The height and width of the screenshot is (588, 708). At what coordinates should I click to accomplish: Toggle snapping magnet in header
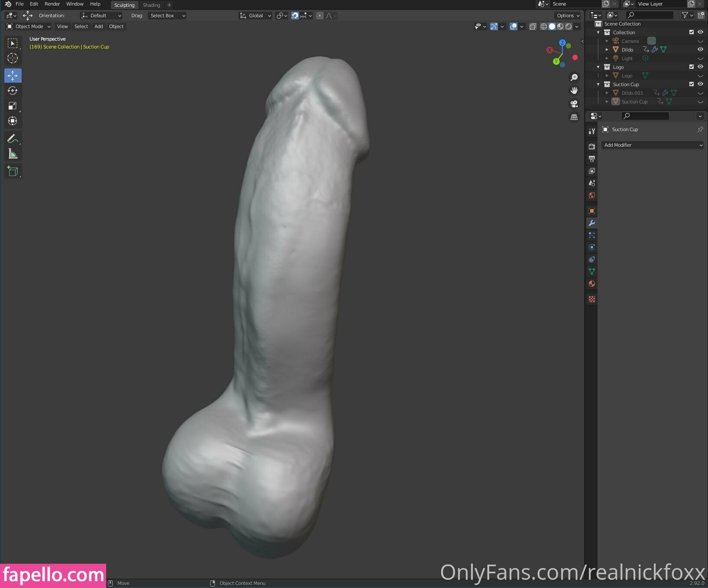click(x=295, y=16)
